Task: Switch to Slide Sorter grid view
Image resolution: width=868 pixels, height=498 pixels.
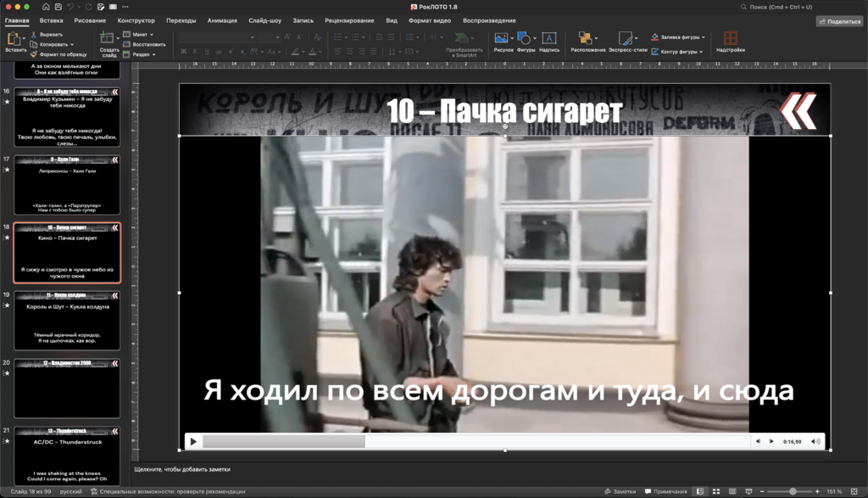Action: tap(716, 491)
